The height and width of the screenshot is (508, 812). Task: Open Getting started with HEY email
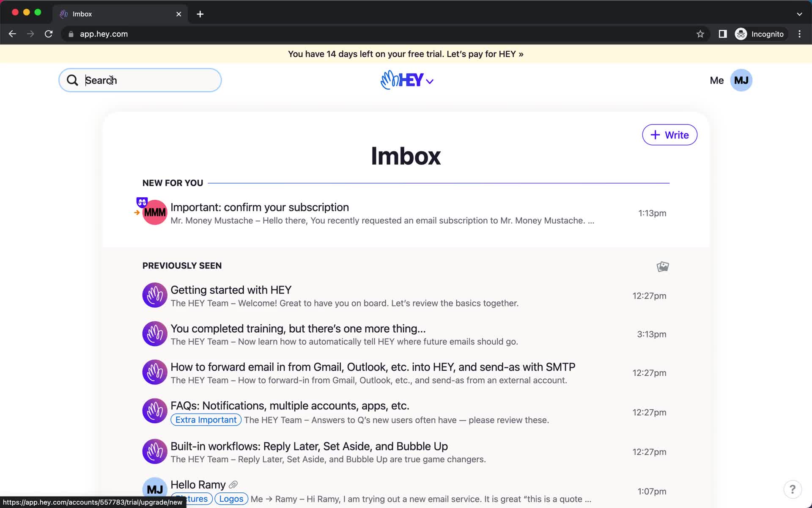[x=404, y=295]
